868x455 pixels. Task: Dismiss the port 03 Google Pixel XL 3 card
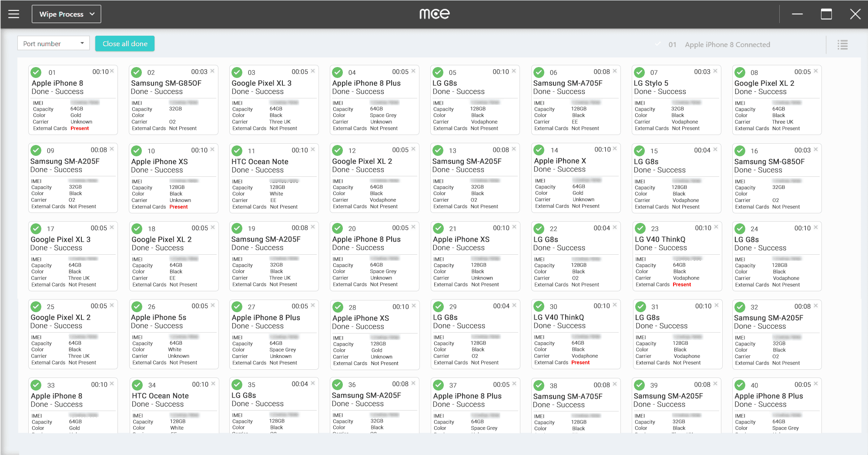(313, 71)
